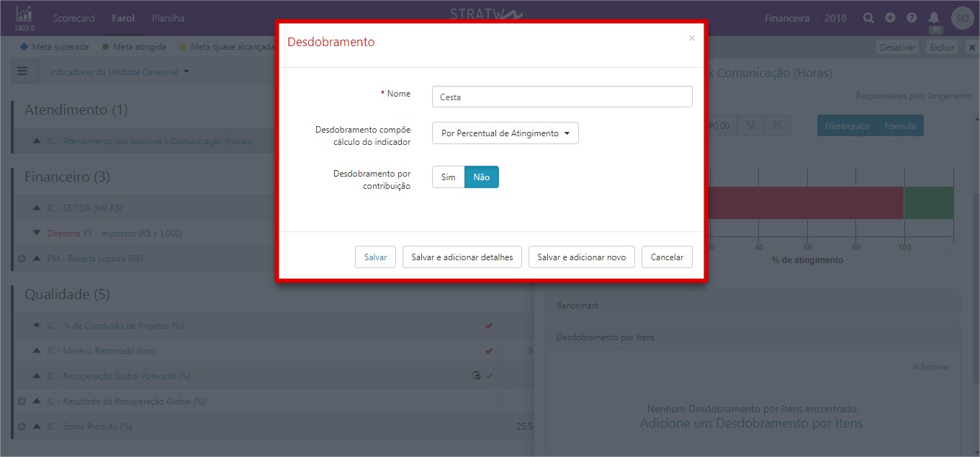The width and height of the screenshot is (980, 457).
Task: Open the hamburger menu icon
Action: tap(22, 71)
